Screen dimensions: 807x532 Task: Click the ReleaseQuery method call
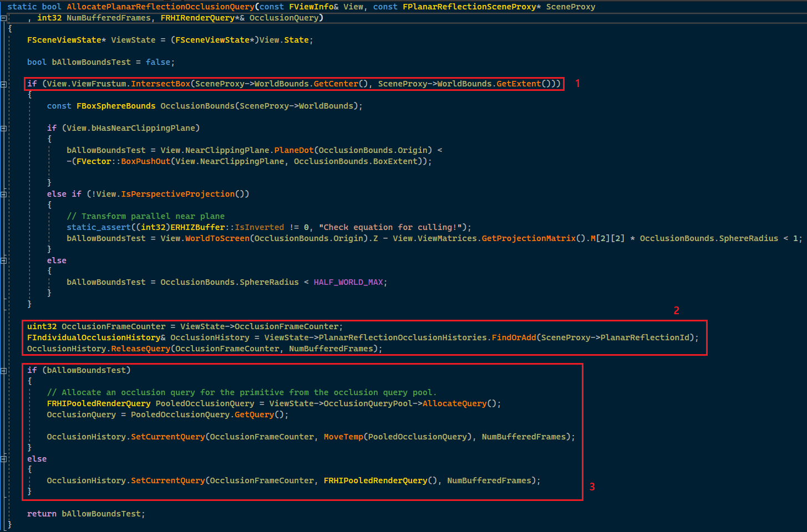click(x=141, y=349)
